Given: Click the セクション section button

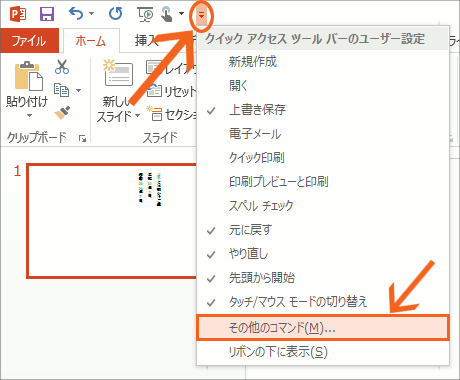Looking at the screenshot, I should click(172, 114).
